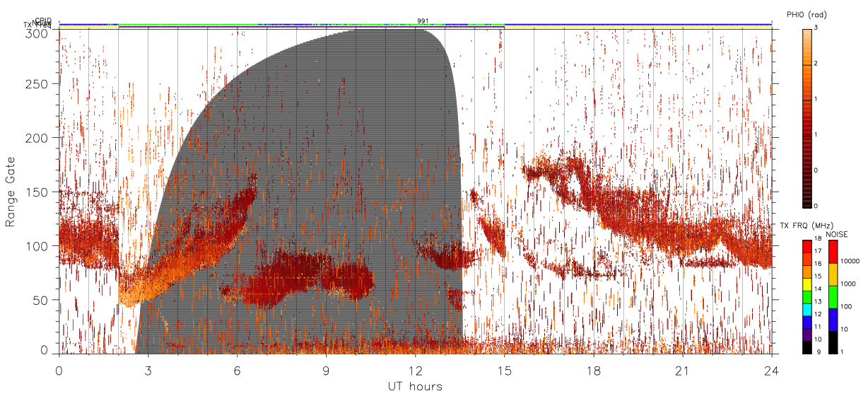Click the red 17–18 MHz TX FRQ swatch
The image size is (868, 401).
(x=807, y=246)
